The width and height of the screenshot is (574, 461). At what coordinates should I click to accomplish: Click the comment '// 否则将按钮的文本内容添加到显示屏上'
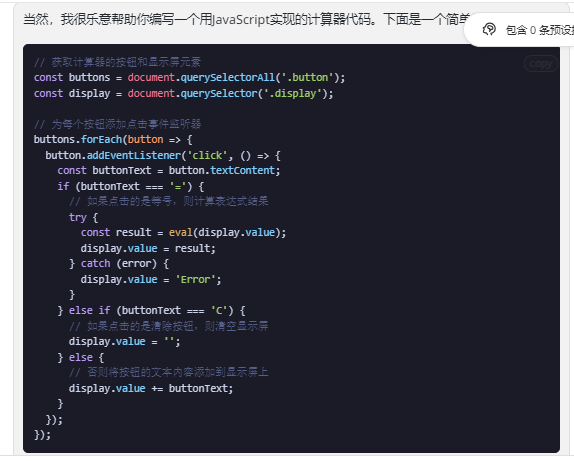point(169,373)
